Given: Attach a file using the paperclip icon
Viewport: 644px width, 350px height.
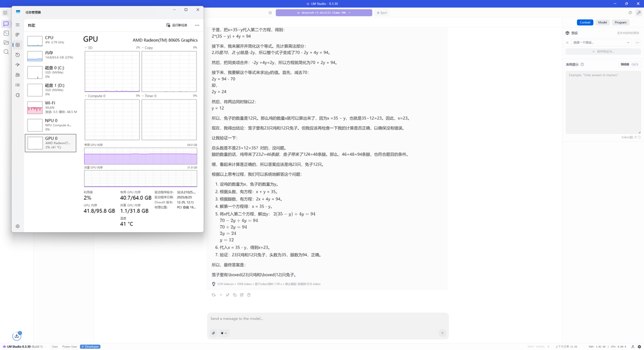Looking at the screenshot, I should 213,333.
